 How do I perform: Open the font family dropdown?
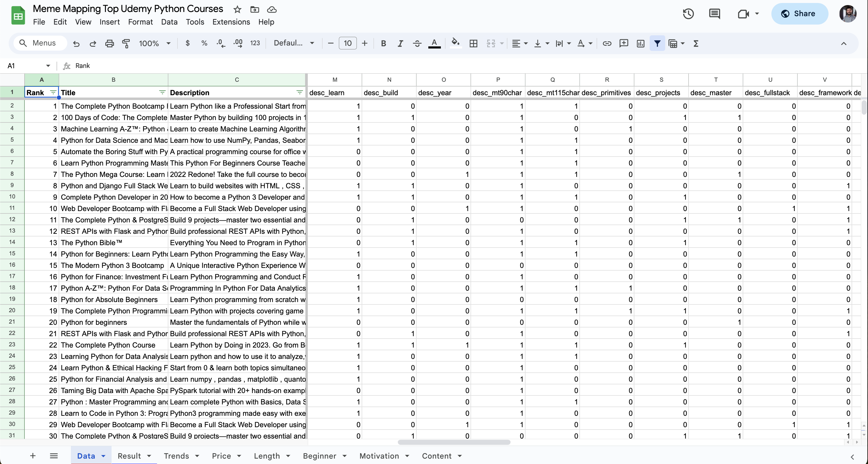[294, 43]
